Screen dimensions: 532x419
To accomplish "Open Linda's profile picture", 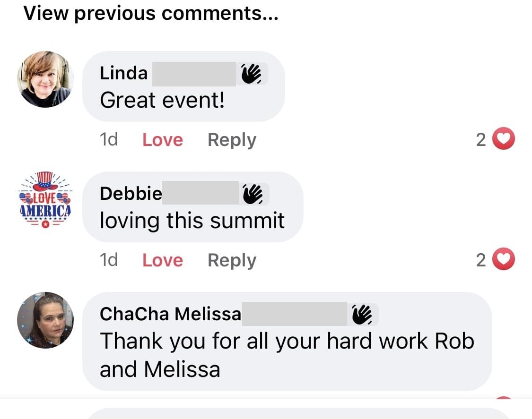I will (45, 79).
